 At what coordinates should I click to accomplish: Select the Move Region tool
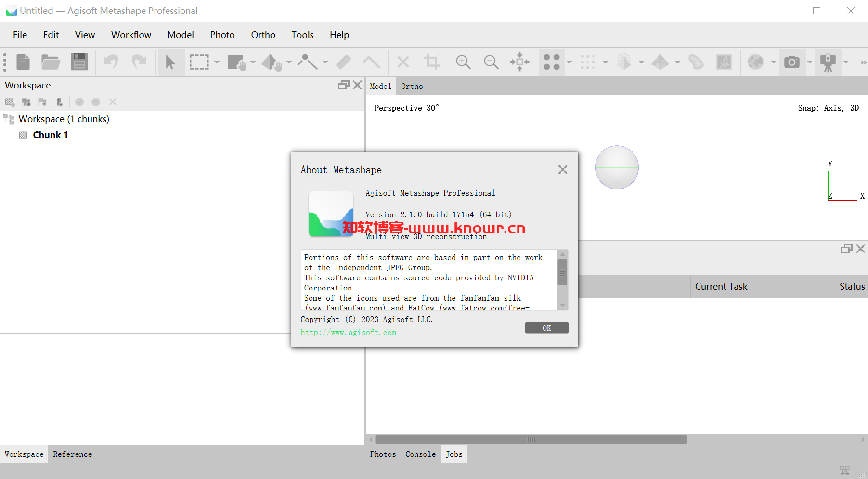[x=236, y=62]
